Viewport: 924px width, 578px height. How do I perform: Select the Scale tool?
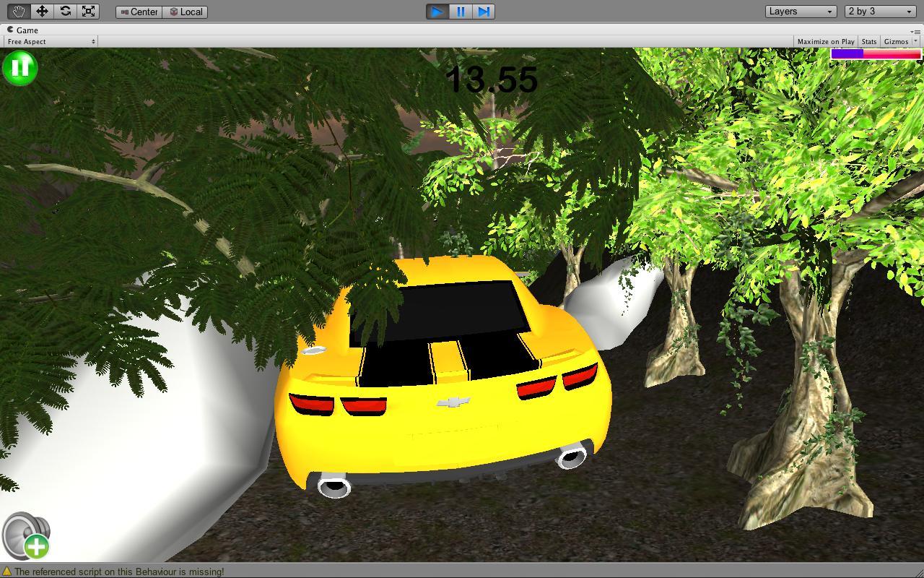[89, 11]
